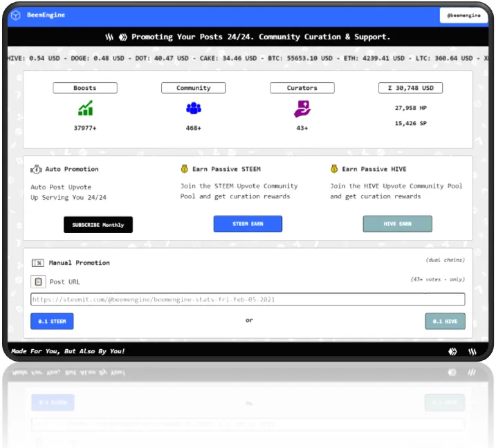Viewport: 496px width, 448px height.
Task: Click the CAKE: 34.46 USD ticker entry
Action: (228, 59)
